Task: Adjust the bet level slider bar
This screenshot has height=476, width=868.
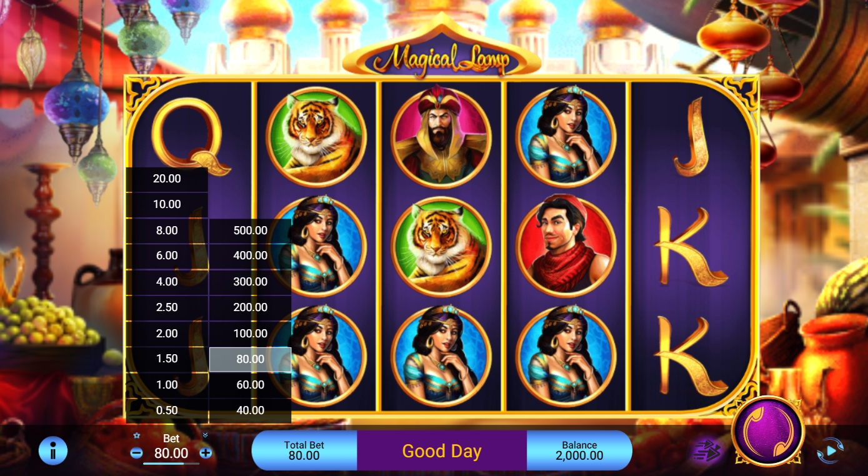Action: click(x=171, y=464)
